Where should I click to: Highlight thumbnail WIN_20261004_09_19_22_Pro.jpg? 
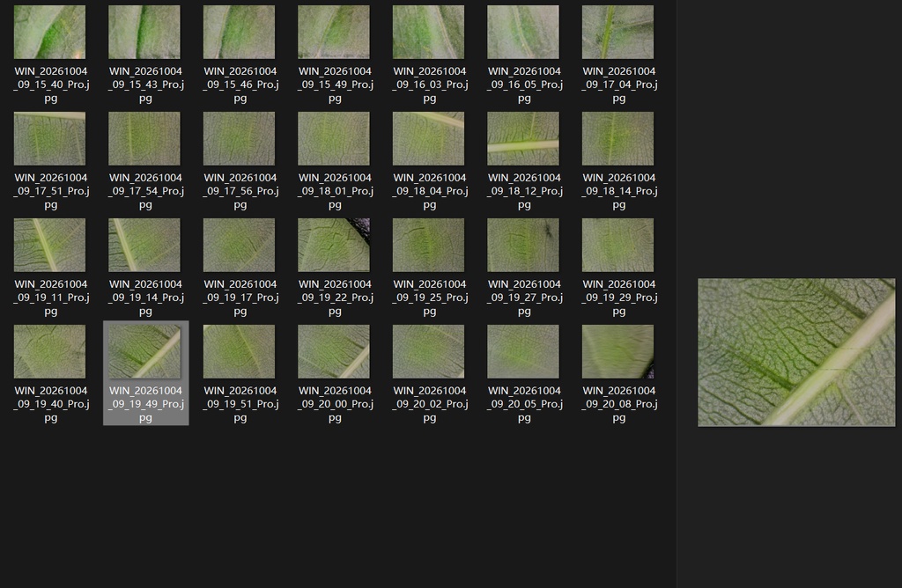pyautogui.click(x=334, y=245)
